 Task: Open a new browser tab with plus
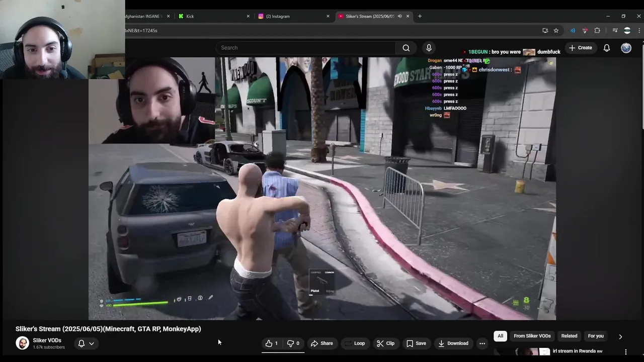coord(420,16)
